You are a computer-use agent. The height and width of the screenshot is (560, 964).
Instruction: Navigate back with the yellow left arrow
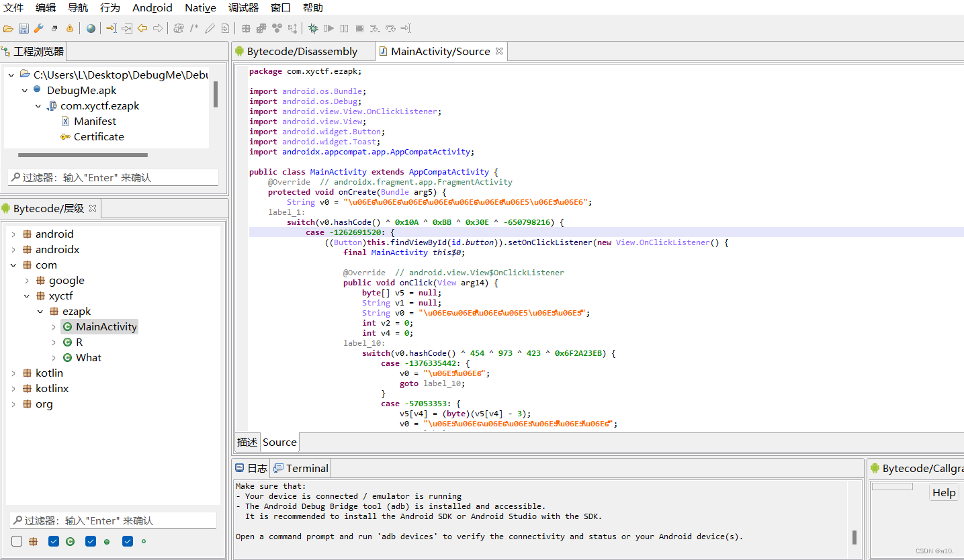pos(142,28)
